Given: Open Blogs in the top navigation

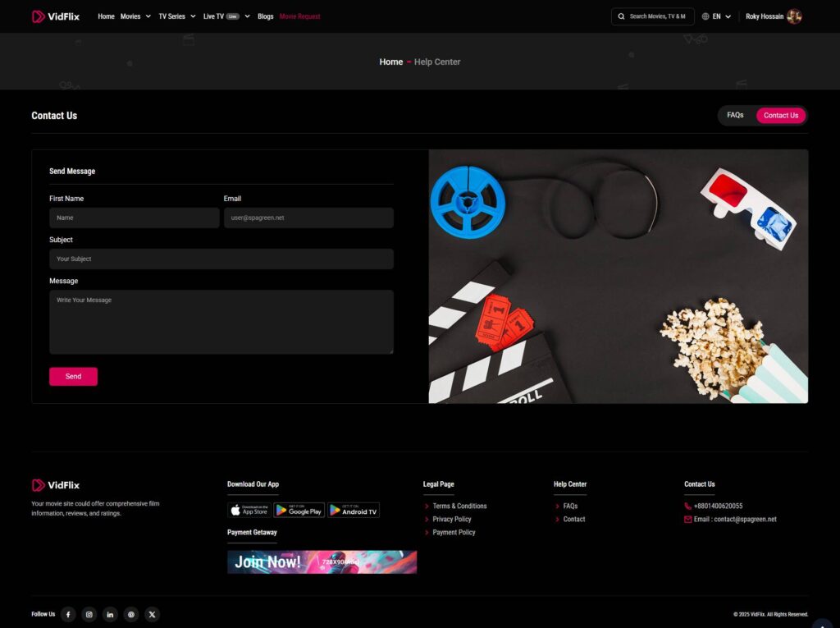Looking at the screenshot, I should pos(265,16).
